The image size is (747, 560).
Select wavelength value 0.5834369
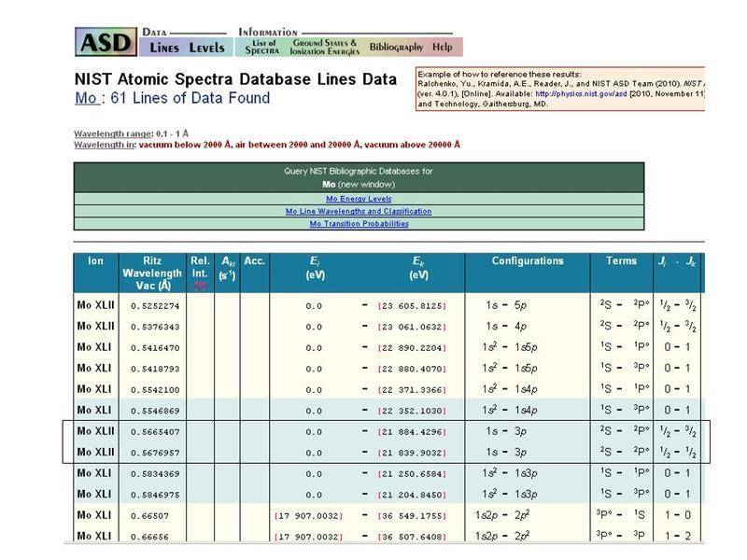[155, 474]
